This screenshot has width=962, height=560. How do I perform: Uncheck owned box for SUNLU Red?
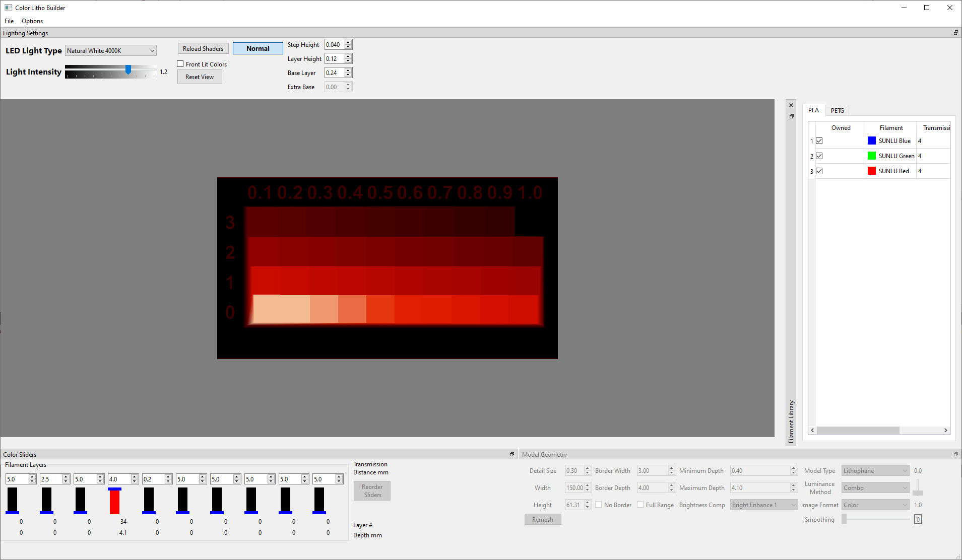pos(819,171)
